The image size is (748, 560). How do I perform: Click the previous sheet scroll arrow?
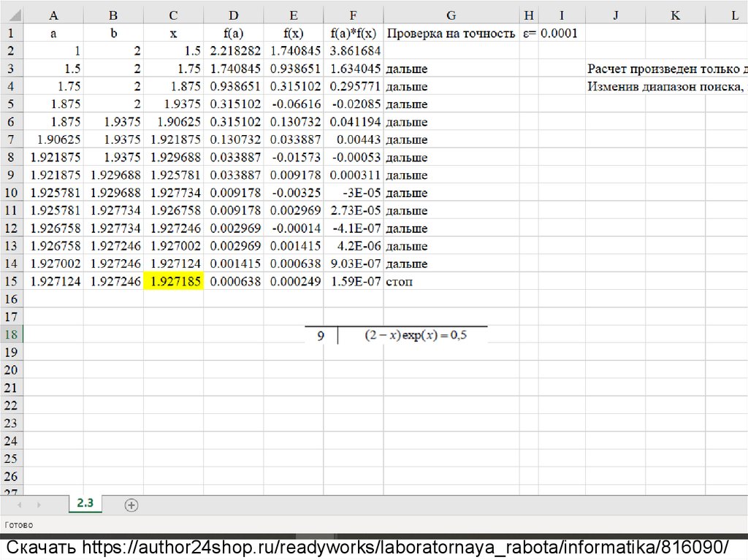click(x=20, y=505)
